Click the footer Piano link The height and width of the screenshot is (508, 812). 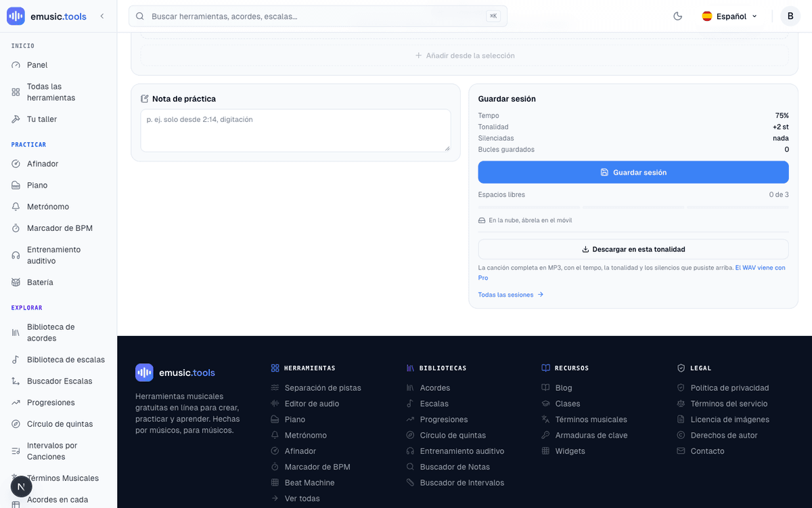pos(295,419)
